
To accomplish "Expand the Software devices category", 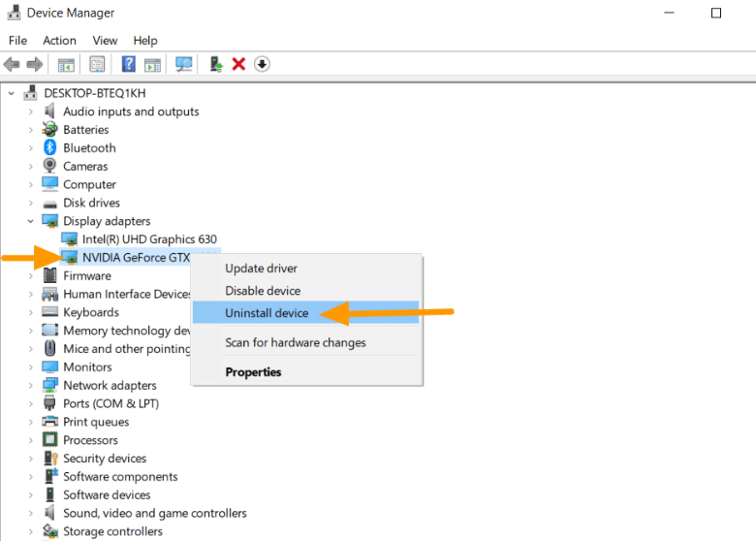I will (30, 494).
